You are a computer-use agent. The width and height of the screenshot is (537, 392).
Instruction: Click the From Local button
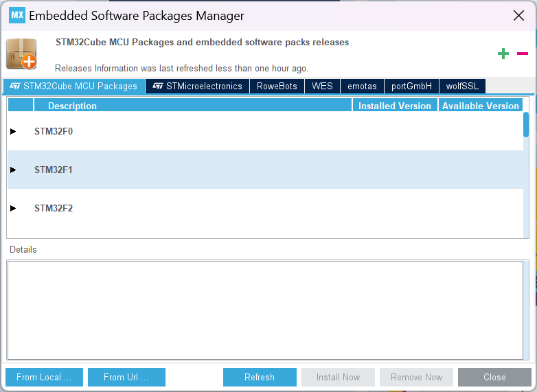pos(44,378)
